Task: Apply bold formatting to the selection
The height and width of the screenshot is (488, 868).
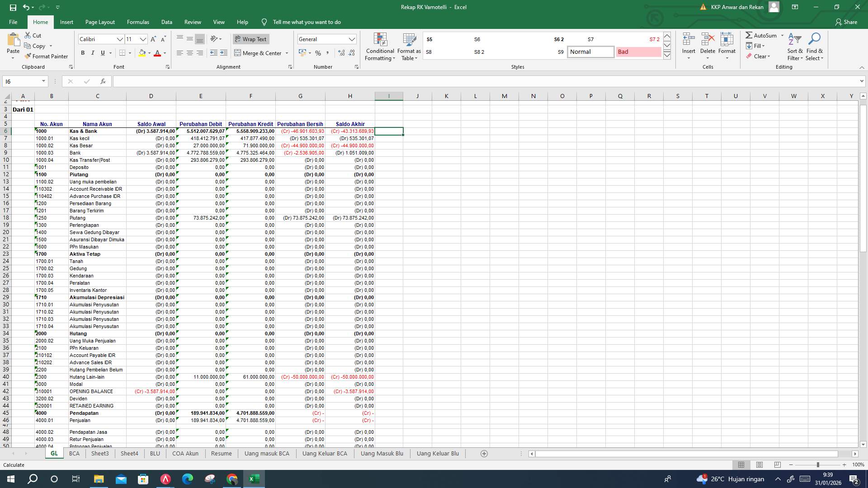Action: (x=83, y=53)
